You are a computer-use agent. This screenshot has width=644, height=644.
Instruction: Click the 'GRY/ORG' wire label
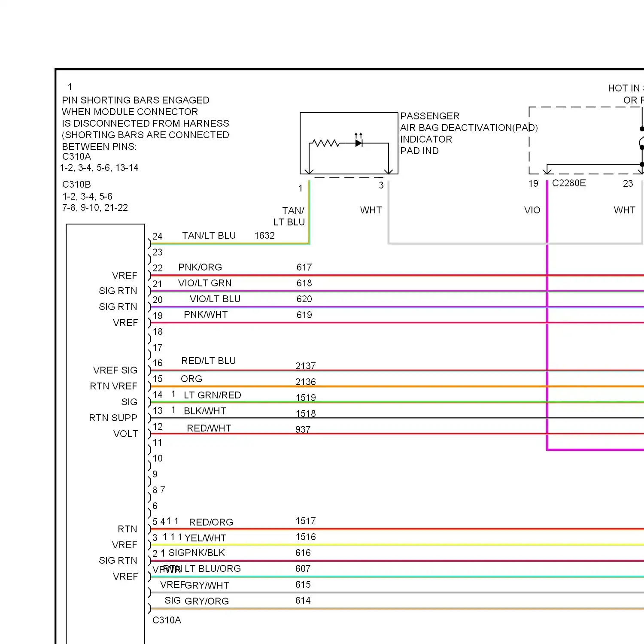tap(207, 601)
